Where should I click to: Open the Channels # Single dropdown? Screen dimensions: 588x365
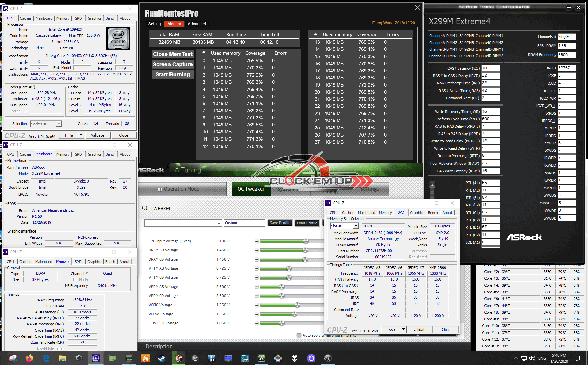[x=566, y=36]
